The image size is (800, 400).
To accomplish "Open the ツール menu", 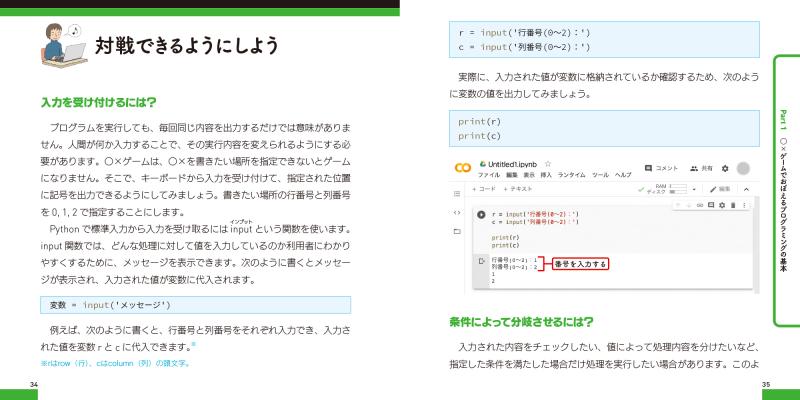I will click(x=601, y=175).
